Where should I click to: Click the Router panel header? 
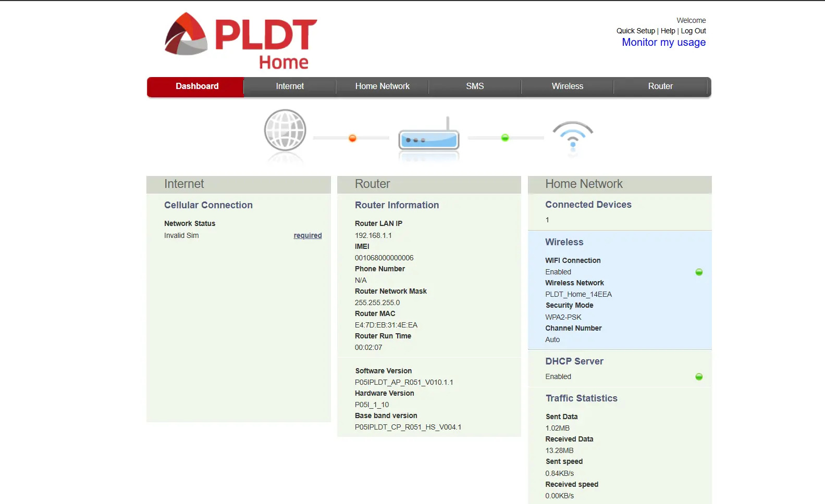pyautogui.click(x=429, y=184)
